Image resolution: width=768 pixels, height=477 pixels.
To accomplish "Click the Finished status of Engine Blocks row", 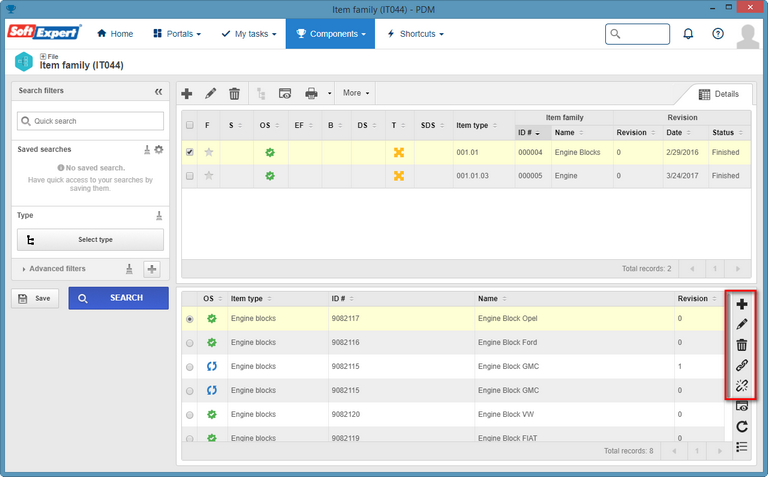I will coord(725,152).
